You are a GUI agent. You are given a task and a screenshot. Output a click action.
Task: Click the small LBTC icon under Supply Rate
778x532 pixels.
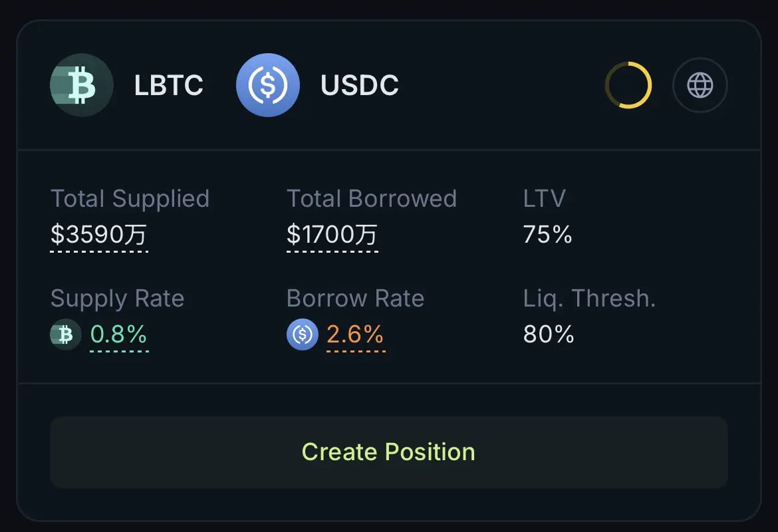pyautogui.click(x=65, y=334)
